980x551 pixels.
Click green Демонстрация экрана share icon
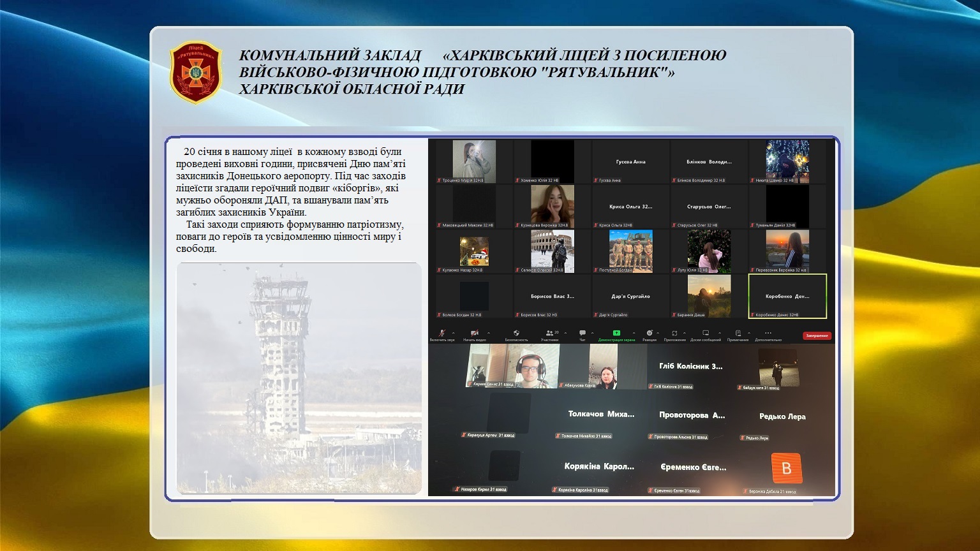616,333
